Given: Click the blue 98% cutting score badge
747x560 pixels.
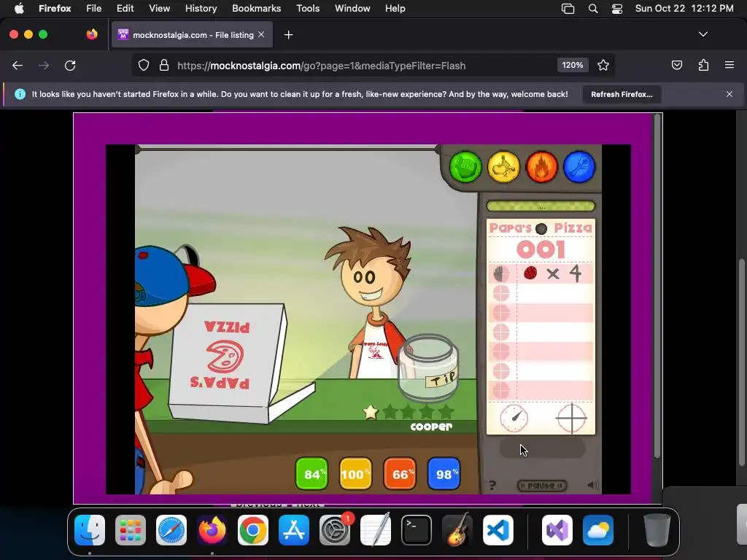Looking at the screenshot, I should tap(444, 474).
